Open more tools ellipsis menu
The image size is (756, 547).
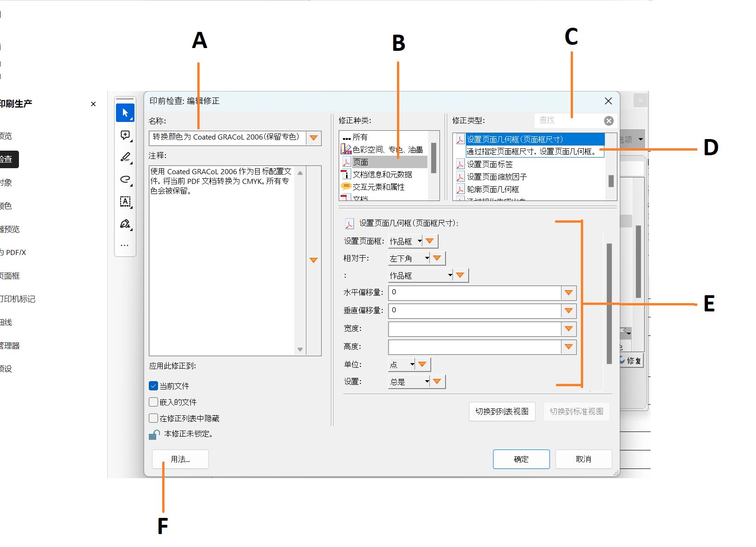(125, 245)
